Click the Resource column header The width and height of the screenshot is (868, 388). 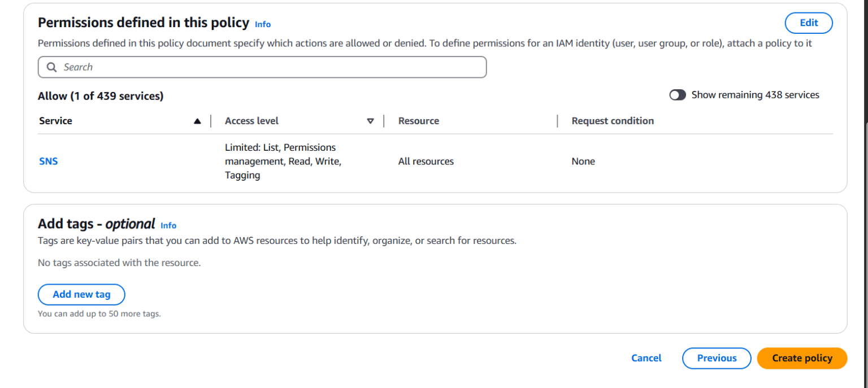(x=418, y=120)
